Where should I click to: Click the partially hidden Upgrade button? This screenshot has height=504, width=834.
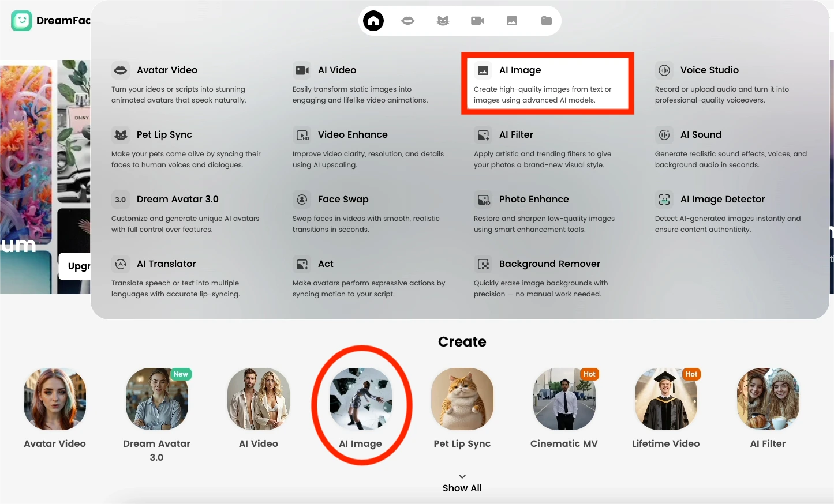(x=76, y=266)
